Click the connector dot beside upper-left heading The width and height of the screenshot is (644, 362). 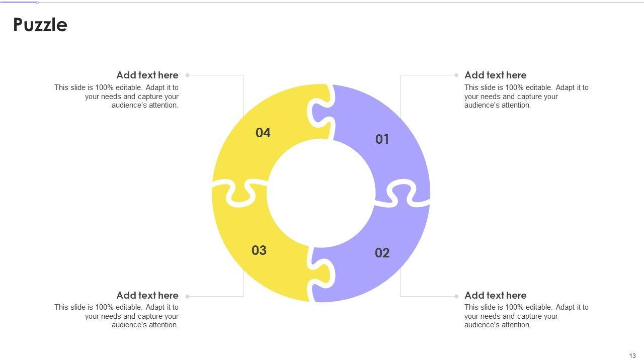(x=188, y=75)
